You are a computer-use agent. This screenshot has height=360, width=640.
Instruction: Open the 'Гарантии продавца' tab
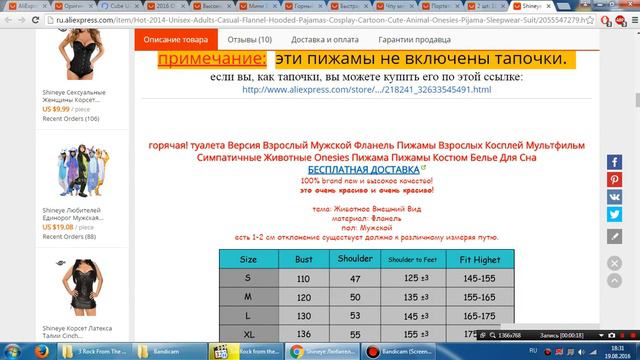(x=415, y=40)
